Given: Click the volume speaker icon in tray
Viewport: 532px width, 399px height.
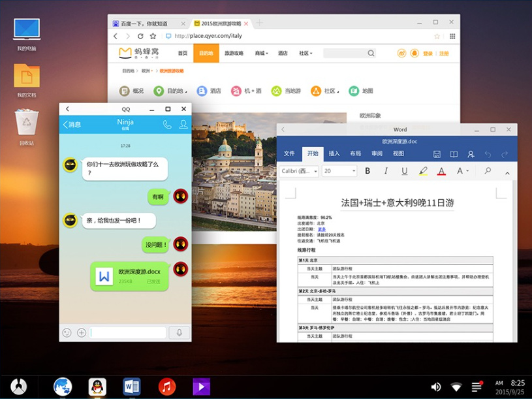Looking at the screenshot, I should (x=436, y=387).
